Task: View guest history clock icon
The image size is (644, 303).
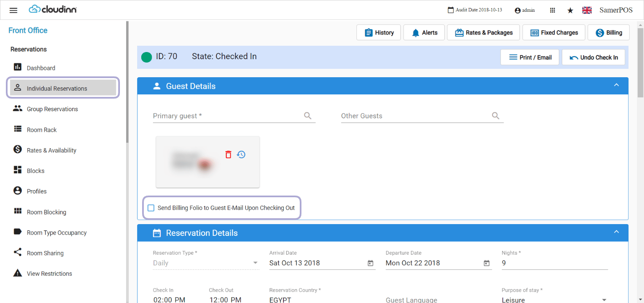Action: point(241,154)
